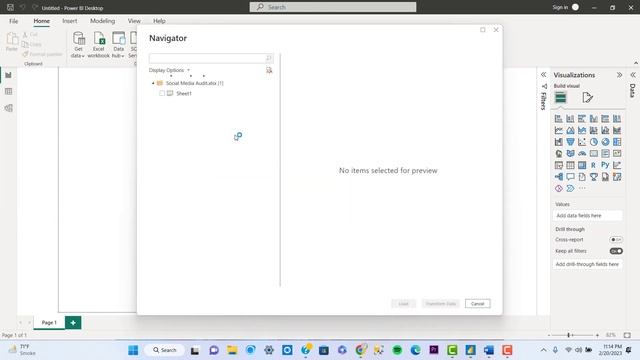
Task: Switch to the Modeling ribbon tab
Action: click(102, 21)
